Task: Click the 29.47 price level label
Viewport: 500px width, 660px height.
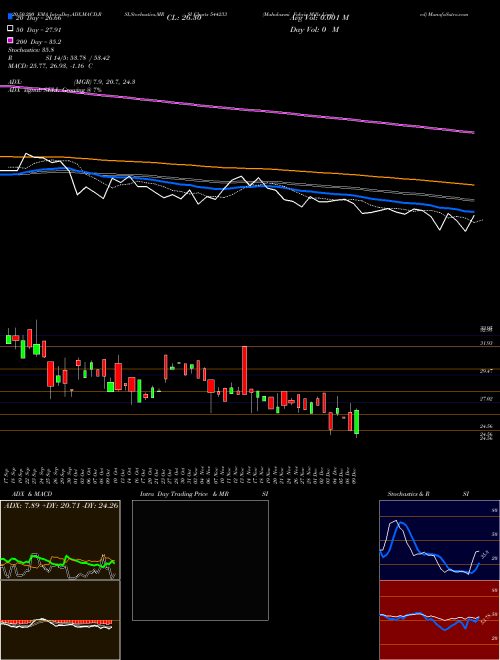Action: coord(487,371)
